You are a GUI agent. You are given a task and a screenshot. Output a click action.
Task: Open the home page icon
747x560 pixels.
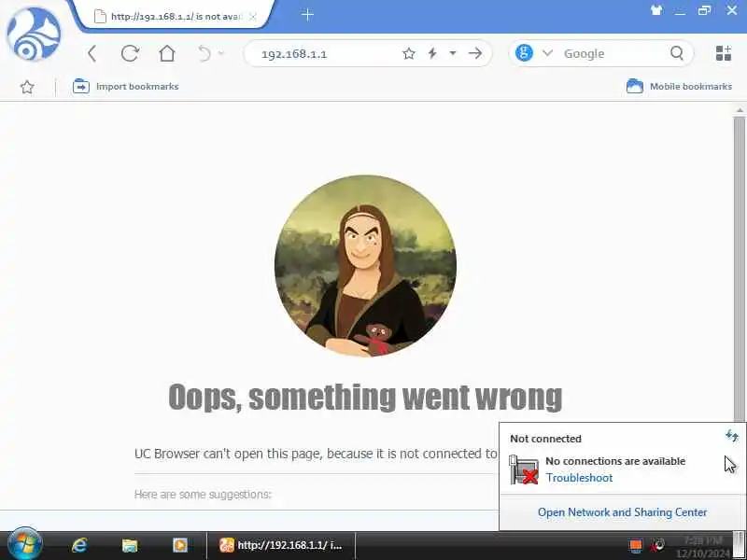click(x=167, y=53)
